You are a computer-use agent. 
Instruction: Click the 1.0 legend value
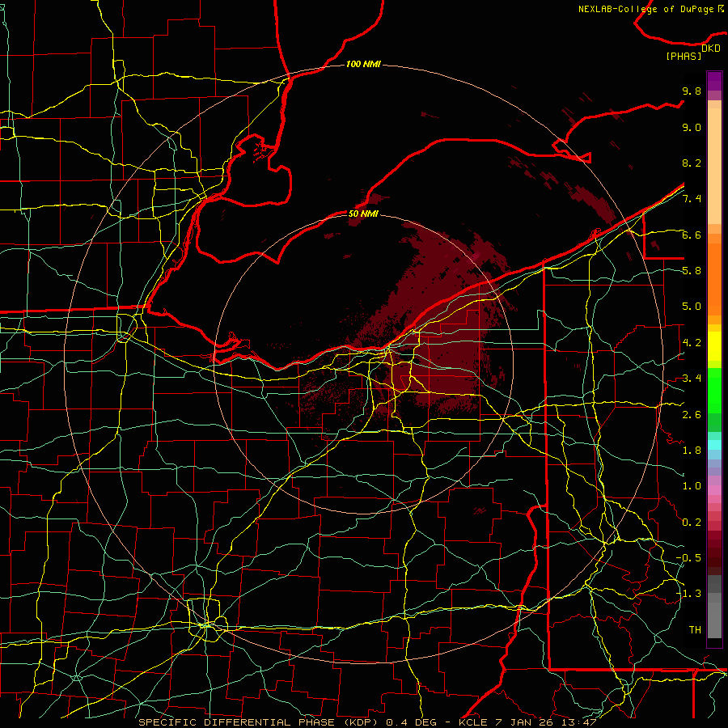coord(692,486)
